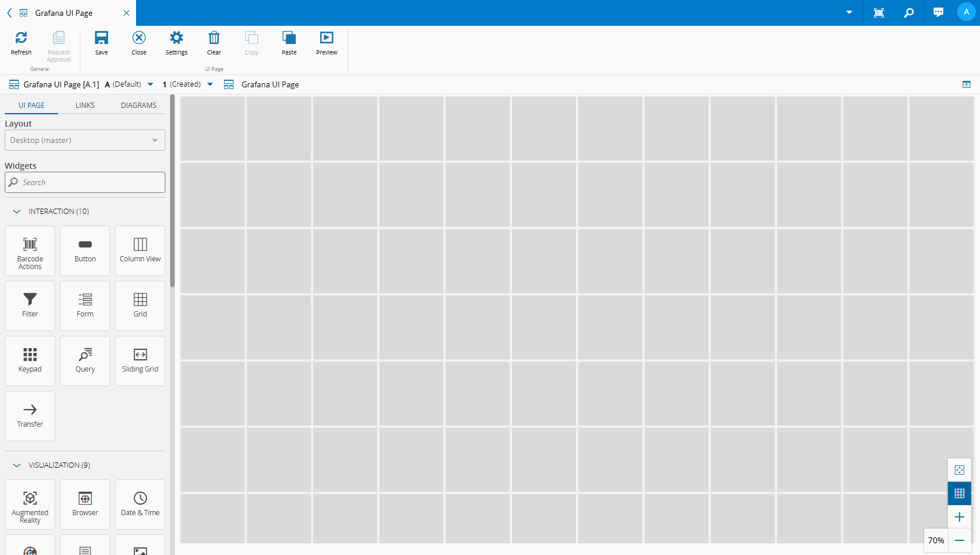Switch to the LINKS tab
980x555 pixels.
pos(85,105)
